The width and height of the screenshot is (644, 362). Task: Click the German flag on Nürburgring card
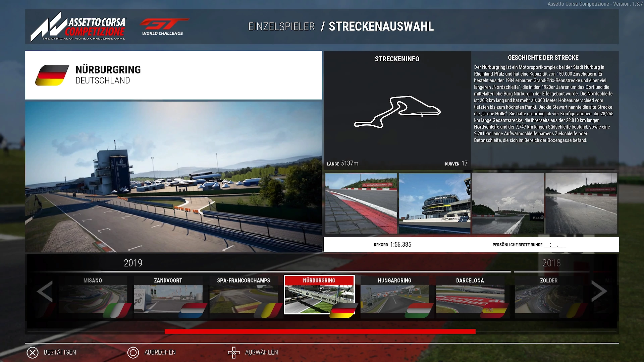coord(344,310)
